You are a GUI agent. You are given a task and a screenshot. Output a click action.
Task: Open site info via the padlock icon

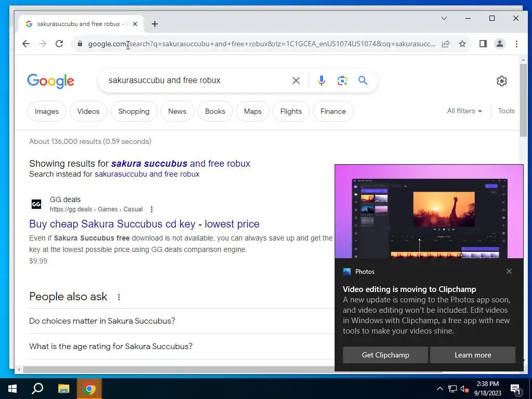79,44
